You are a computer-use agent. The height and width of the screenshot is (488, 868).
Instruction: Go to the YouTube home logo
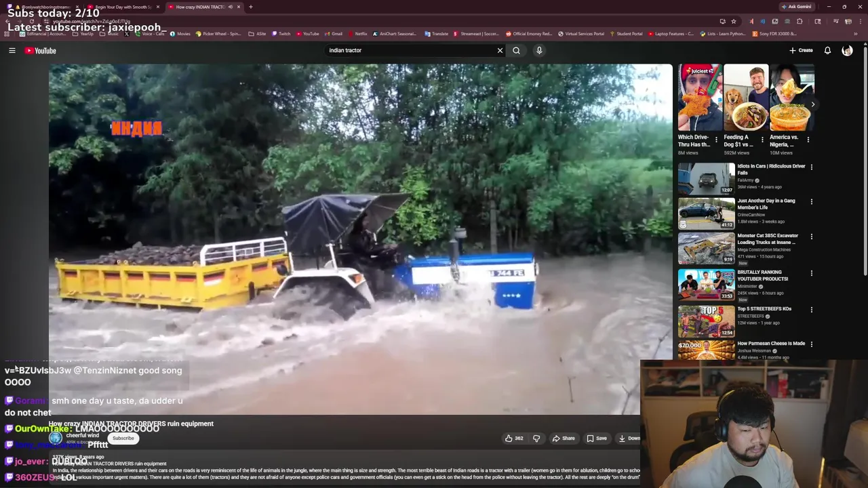click(41, 50)
